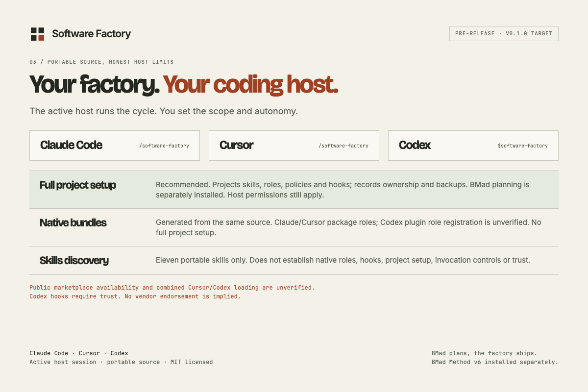Click footer 'BMad plans, the factory ships.'
Image resolution: width=588 pixels, height=392 pixels.
pos(484,353)
